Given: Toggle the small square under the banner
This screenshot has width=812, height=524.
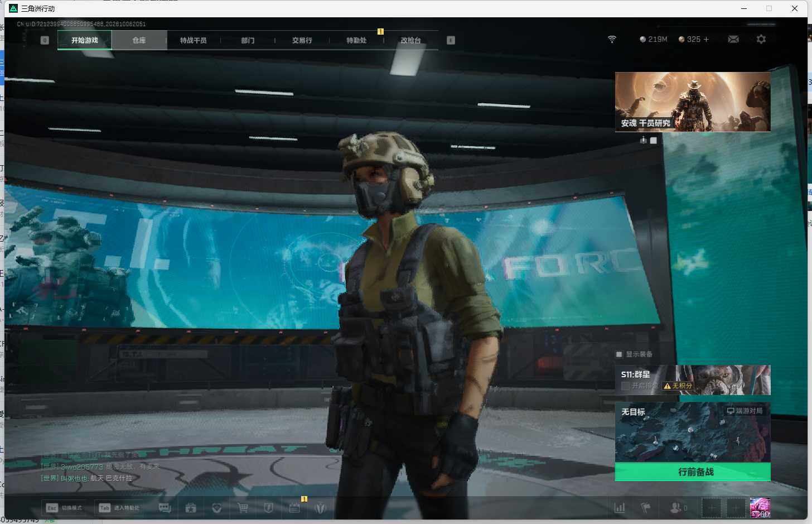Looking at the screenshot, I should coord(653,141).
